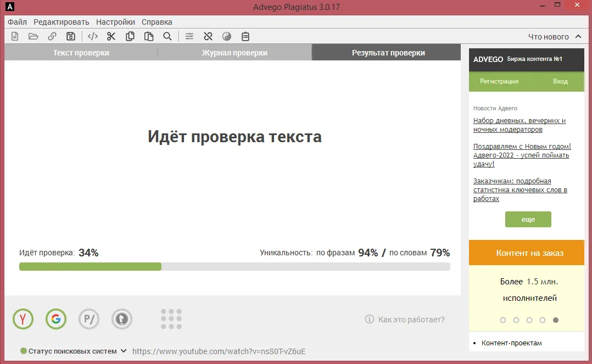Open the Регистрация link
Image resolution: width=592 pixels, height=364 pixels.
pyautogui.click(x=499, y=81)
